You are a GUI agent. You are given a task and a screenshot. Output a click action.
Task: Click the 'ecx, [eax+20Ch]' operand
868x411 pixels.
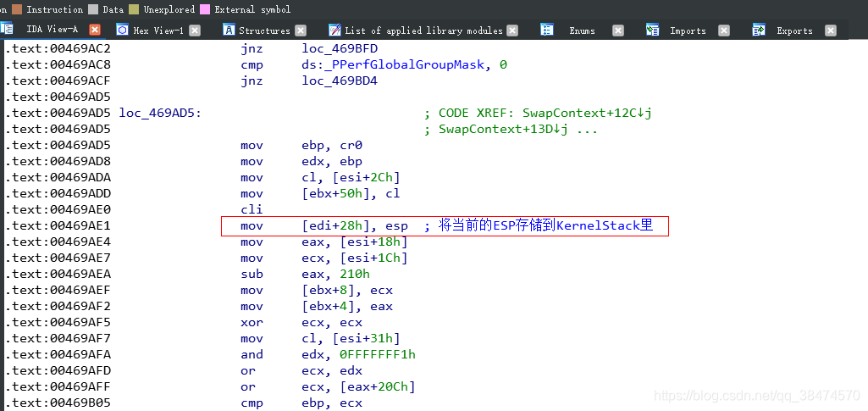pyautogui.click(x=358, y=386)
